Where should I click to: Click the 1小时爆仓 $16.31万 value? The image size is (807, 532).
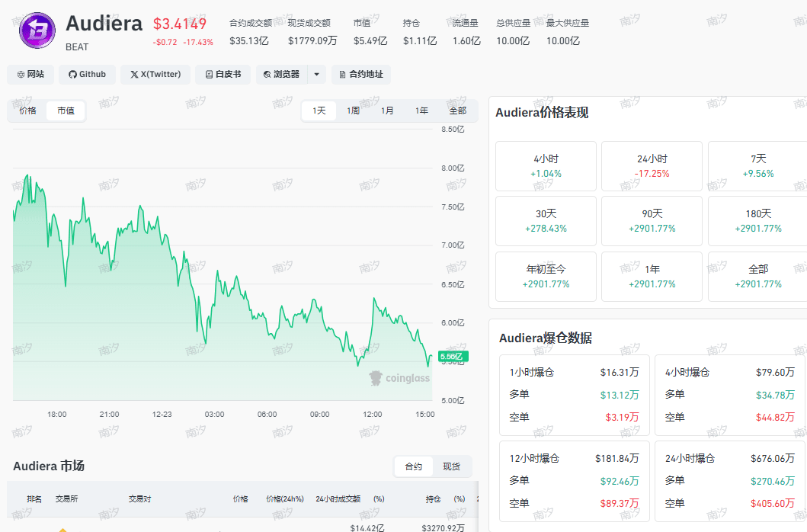pos(619,373)
